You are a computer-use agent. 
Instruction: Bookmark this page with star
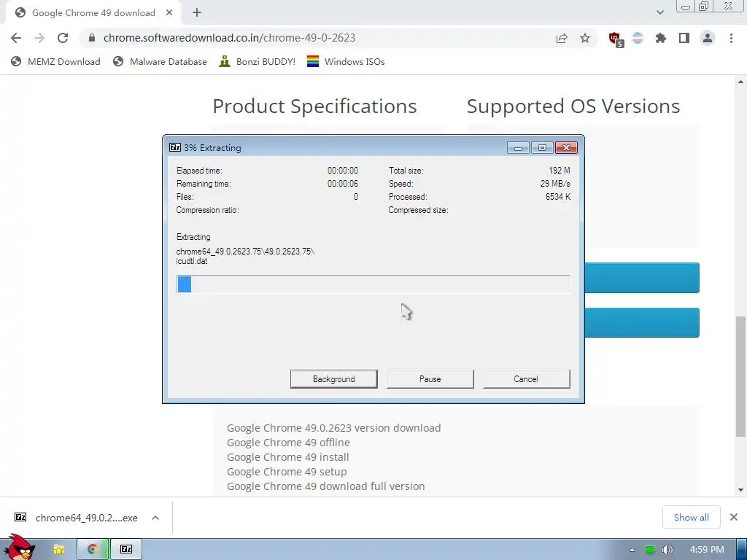(x=585, y=38)
